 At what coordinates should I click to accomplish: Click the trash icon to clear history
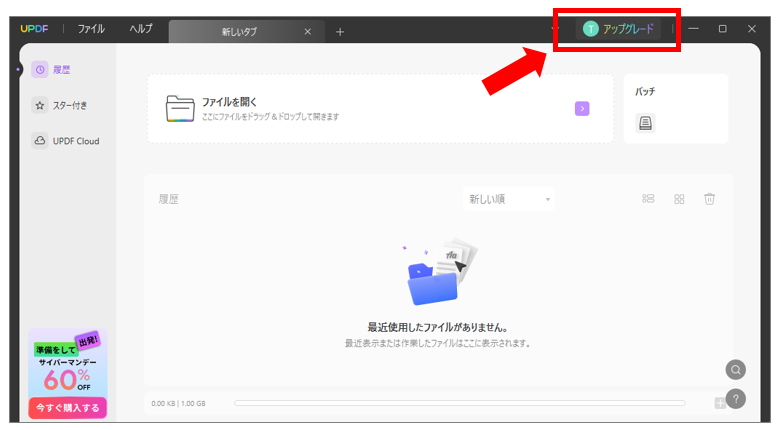pyautogui.click(x=710, y=199)
